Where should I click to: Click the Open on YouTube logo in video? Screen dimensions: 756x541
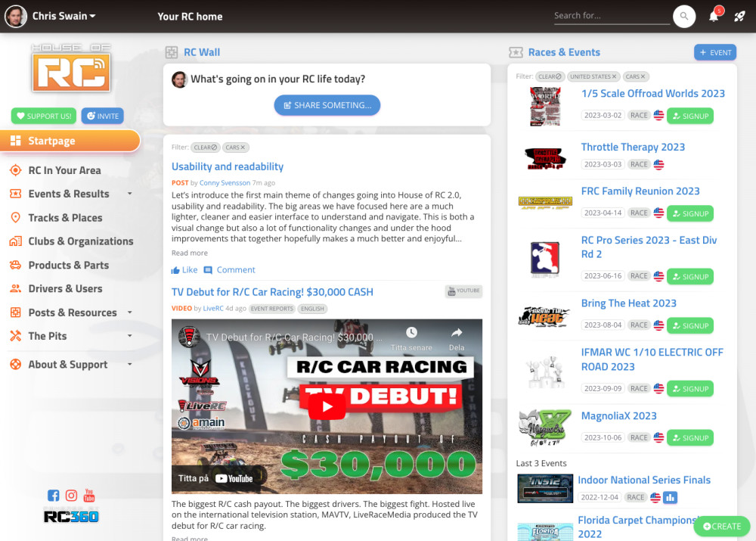tap(234, 478)
